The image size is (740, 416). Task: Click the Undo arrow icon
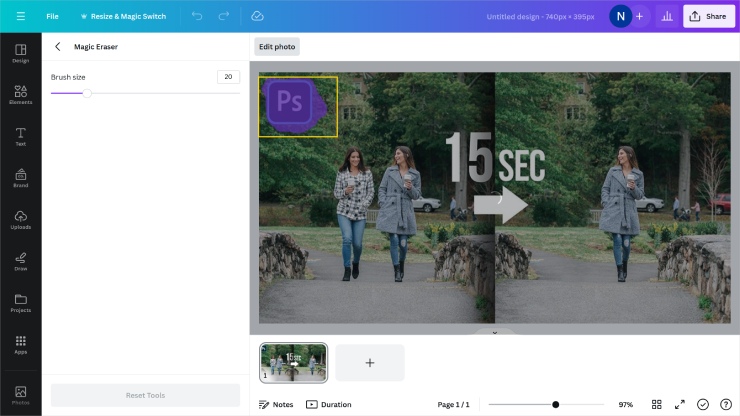197,17
